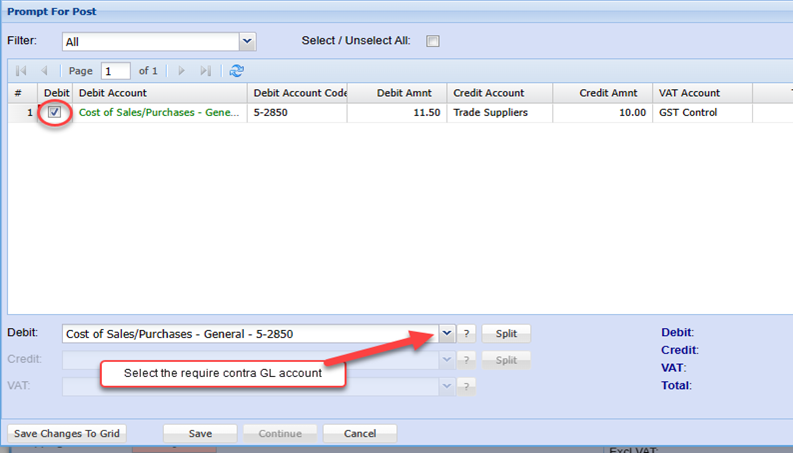Click the 5-2850 account code cell

pyautogui.click(x=297, y=112)
